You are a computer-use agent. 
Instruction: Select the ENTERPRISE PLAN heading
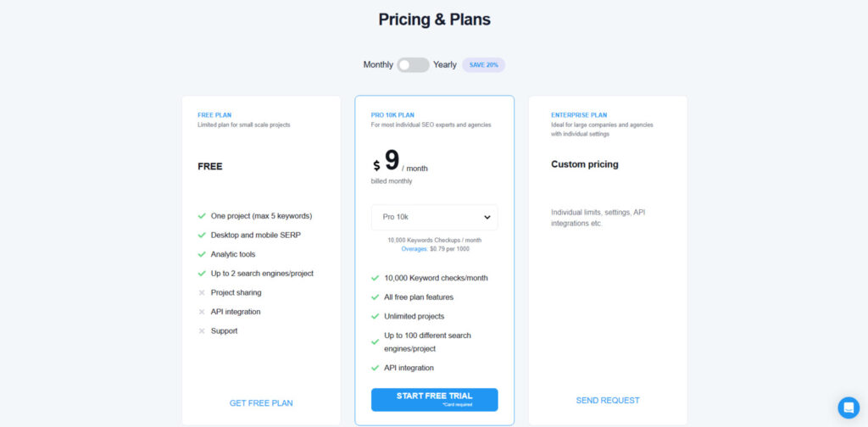click(579, 115)
